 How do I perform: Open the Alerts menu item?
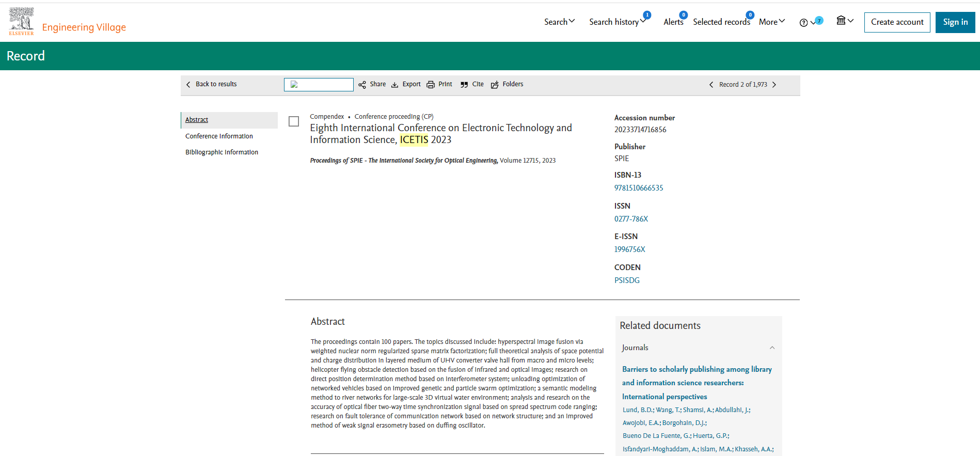[x=673, y=22]
